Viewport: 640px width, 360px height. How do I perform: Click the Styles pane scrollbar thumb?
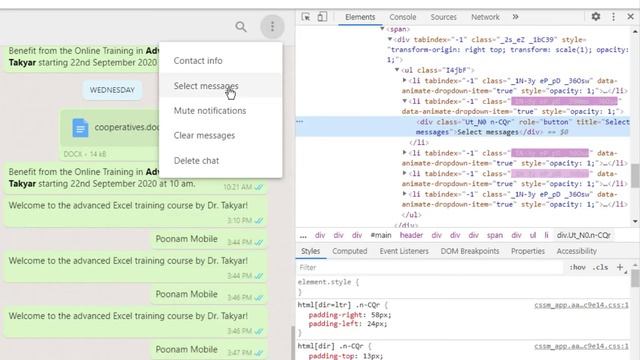[x=635, y=279]
